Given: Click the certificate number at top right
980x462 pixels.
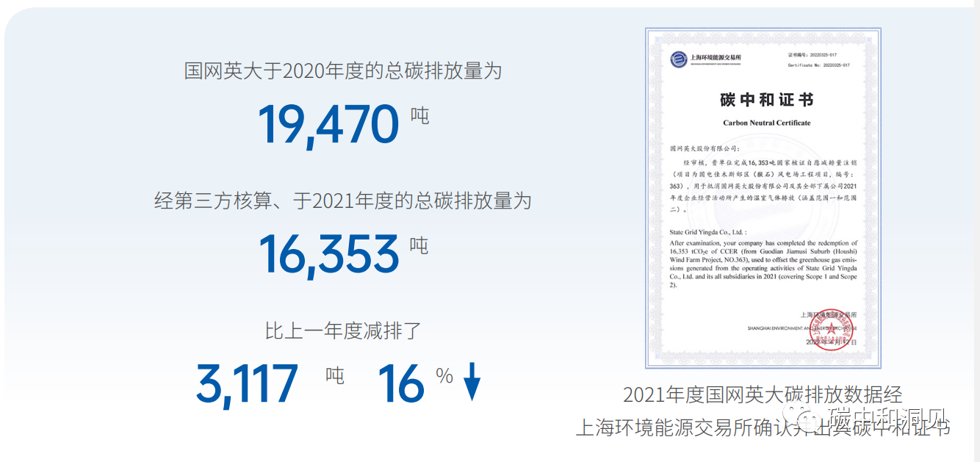Looking at the screenshot, I should click(x=819, y=60).
